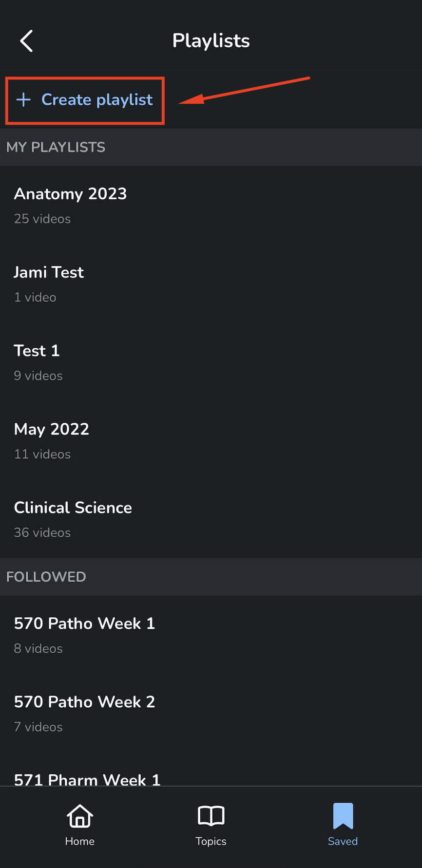Tap the Home house icon
The image size is (422, 868).
tap(80, 816)
